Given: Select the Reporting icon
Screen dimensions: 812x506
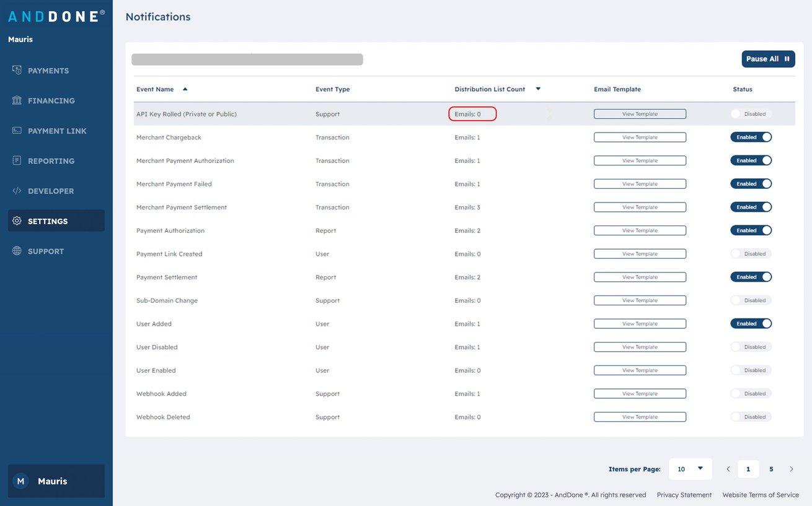Looking at the screenshot, I should tap(15, 160).
